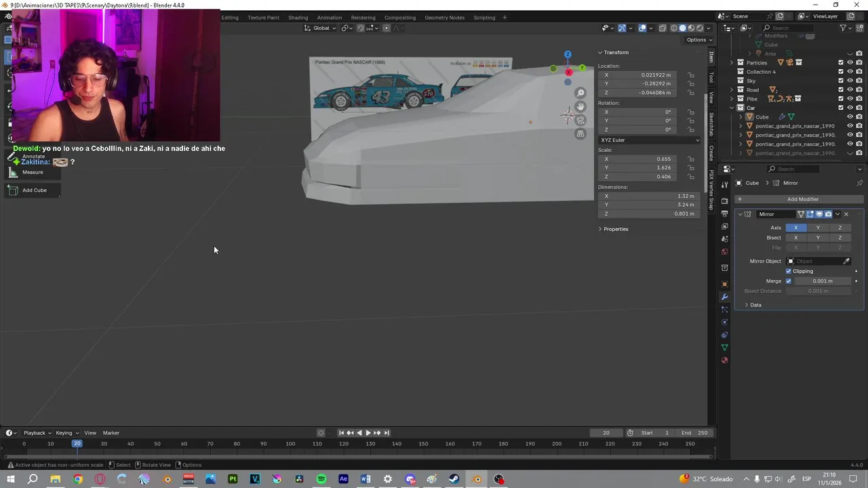Click the zoom viewport gizmo icon

click(580, 93)
